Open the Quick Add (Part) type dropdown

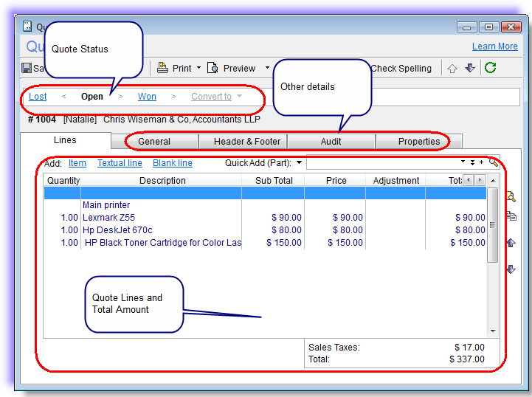click(x=300, y=163)
